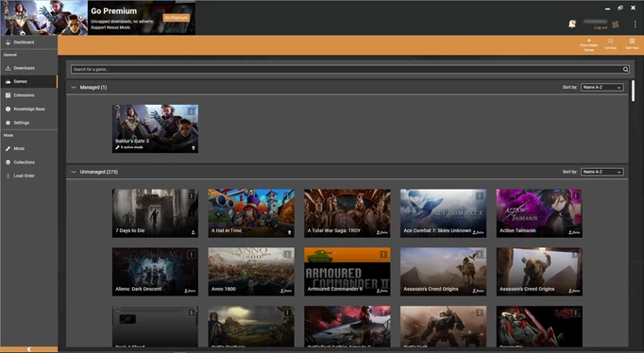Open the Ace Combat 7 card options menu
Viewport: 644px width, 353px height.
tap(480, 195)
